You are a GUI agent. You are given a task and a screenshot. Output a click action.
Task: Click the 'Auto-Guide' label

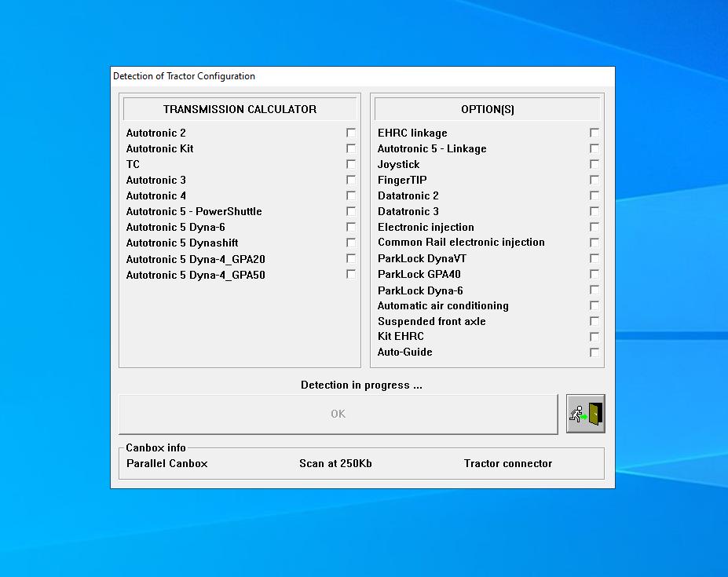(405, 352)
